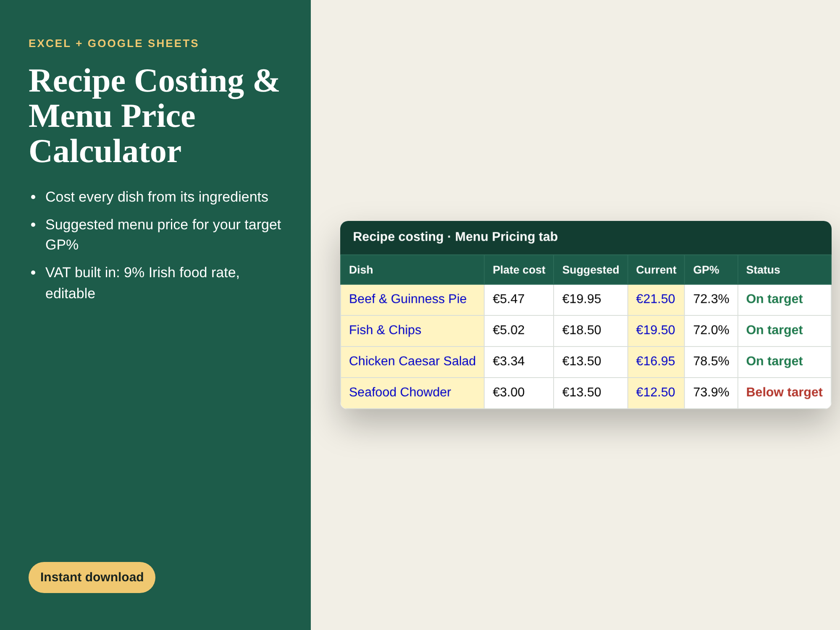Click the VAT built in bullet point
The width and height of the screenshot is (840, 630).
point(142,283)
